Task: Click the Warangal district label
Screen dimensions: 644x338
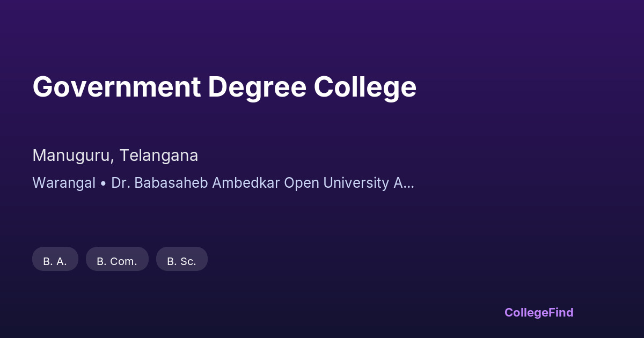Action: tap(64, 183)
